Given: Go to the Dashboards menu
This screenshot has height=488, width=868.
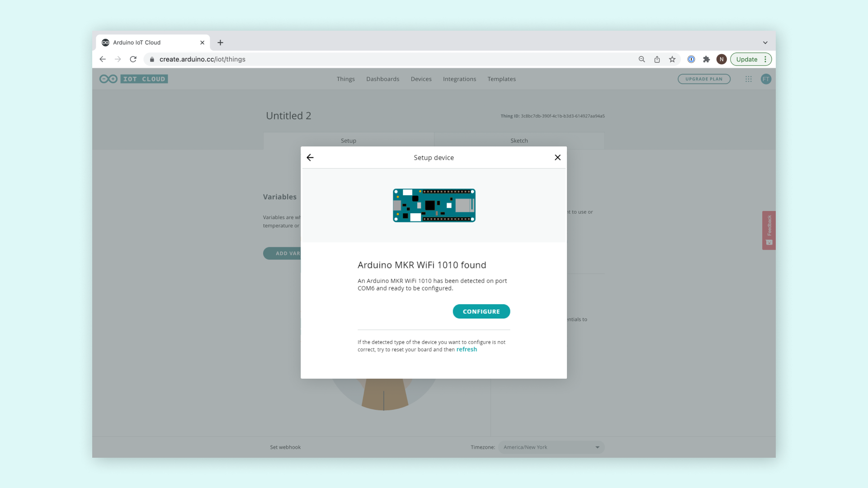Looking at the screenshot, I should [382, 79].
